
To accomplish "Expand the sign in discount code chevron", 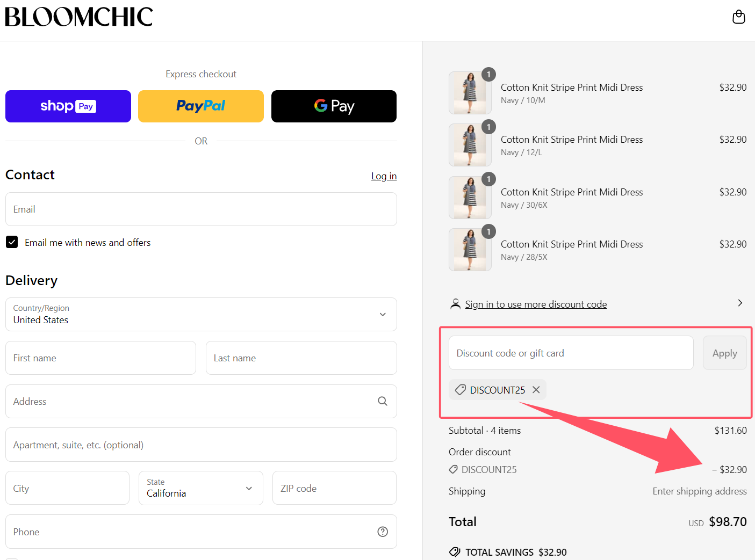I will [740, 303].
